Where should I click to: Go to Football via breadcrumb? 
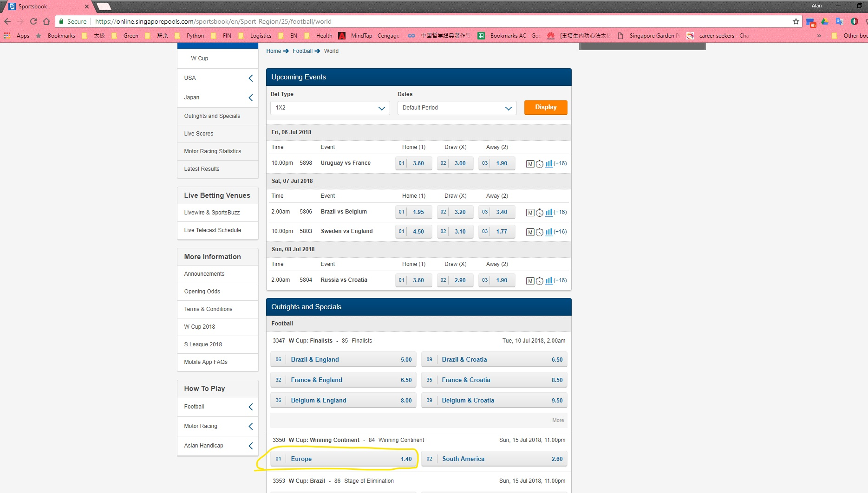pyautogui.click(x=302, y=51)
